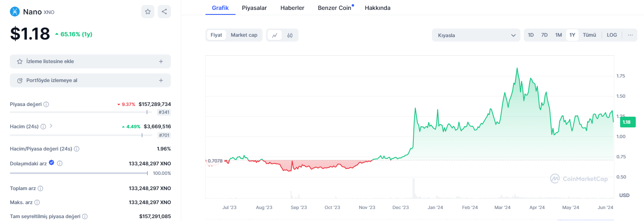This screenshot has height=221, width=644.
Task: Select the 1M time range
Action: (558, 35)
